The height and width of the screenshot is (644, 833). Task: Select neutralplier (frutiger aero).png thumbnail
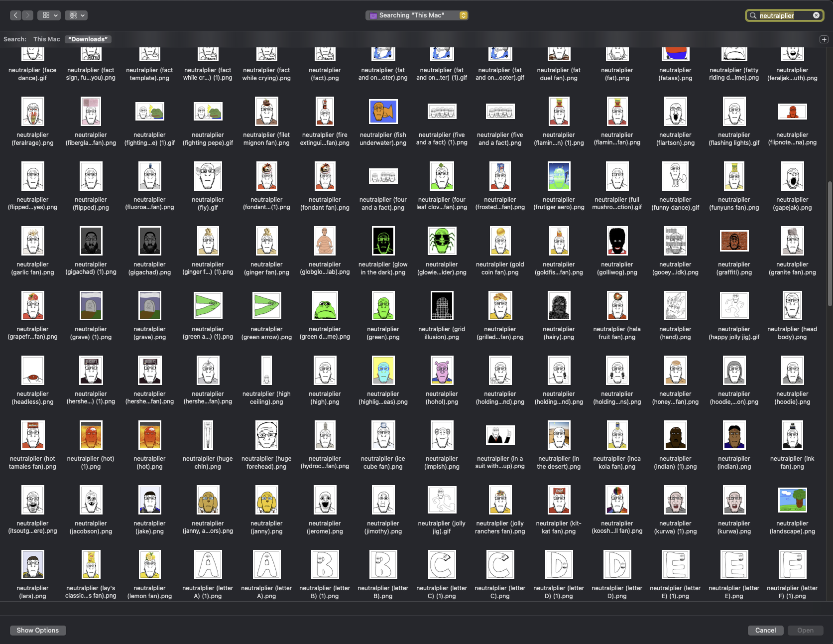point(559,176)
